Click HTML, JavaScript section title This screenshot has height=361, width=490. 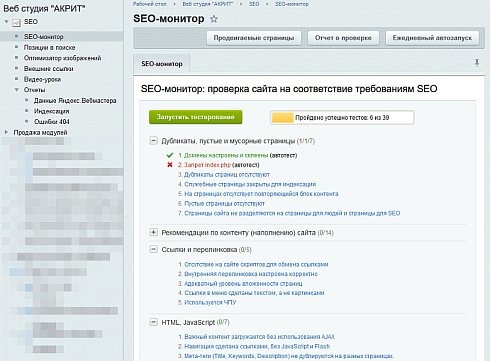tap(188, 322)
